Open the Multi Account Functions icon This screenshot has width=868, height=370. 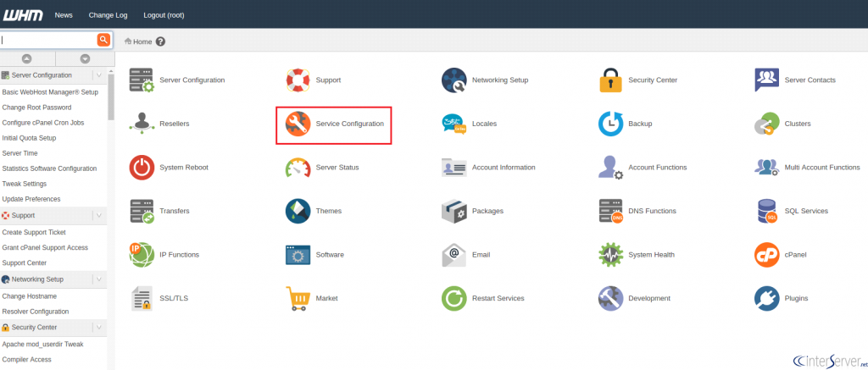coord(766,168)
